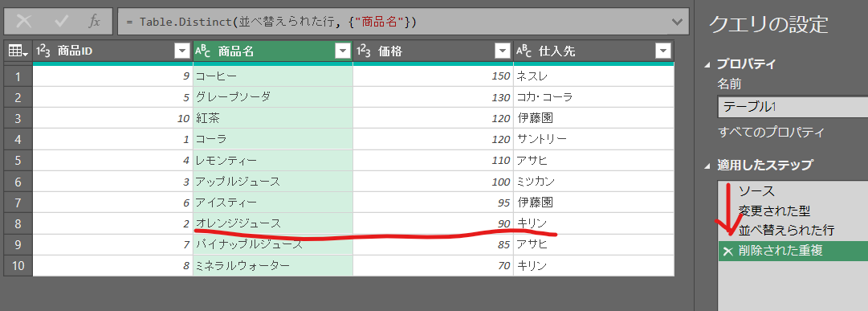This screenshot has width=868, height=311.
Task: Click the price cell 100
Action: coord(433,182)
